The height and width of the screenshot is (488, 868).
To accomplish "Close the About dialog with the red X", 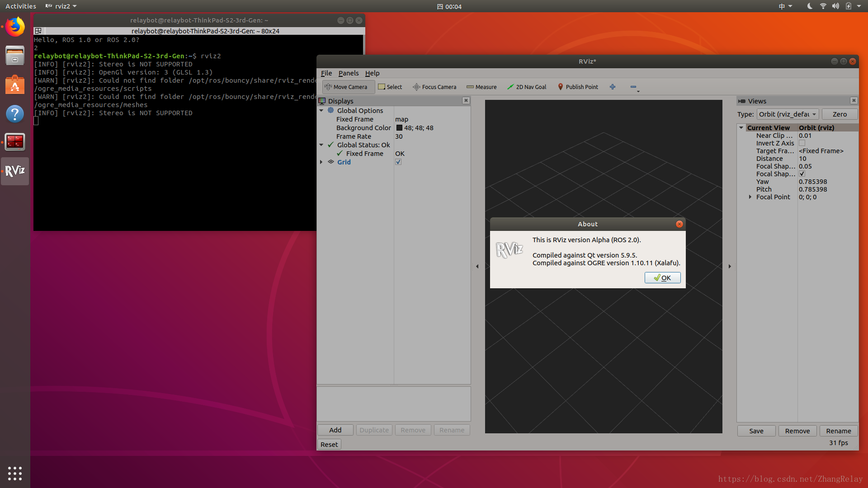I will (679, 224).
